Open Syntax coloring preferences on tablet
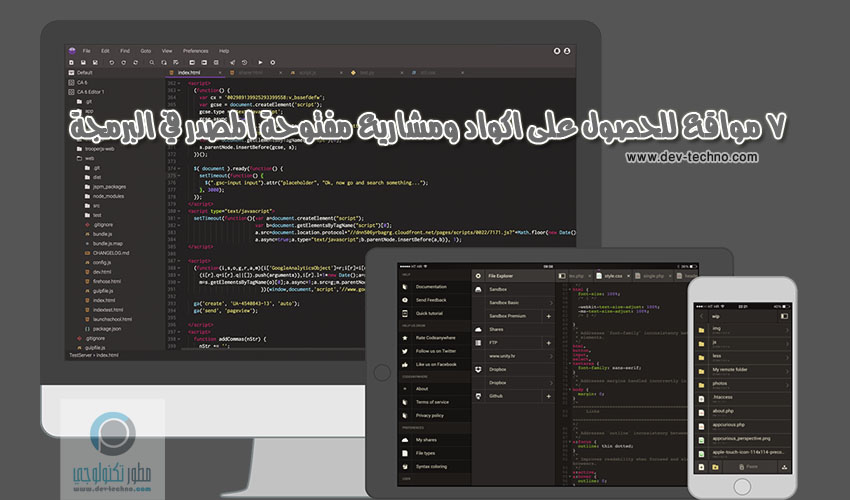 (x=435, y=466)
